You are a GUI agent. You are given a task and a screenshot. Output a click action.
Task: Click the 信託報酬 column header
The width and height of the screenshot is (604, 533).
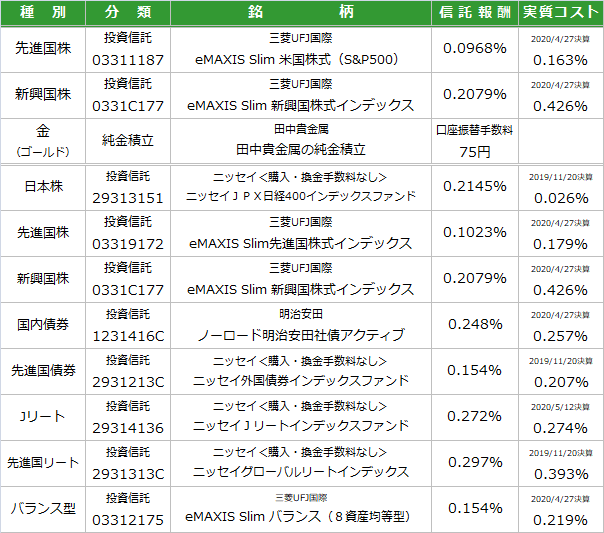click(474, 13)
